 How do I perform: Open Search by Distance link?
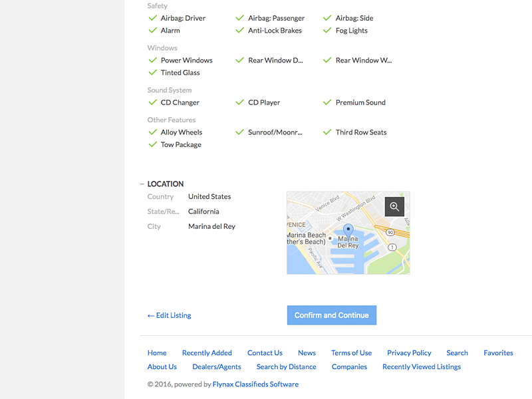click(287, 367)
